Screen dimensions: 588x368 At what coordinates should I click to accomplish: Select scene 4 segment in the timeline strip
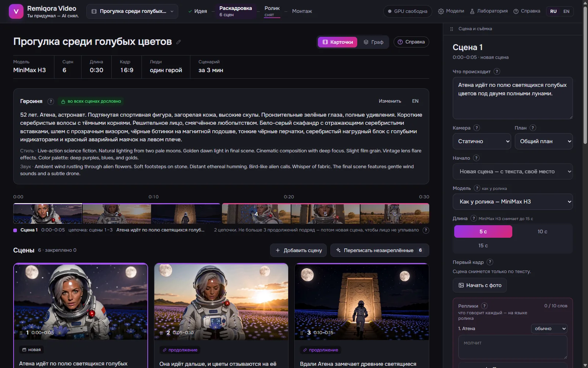pyautogui.click(x=256, y=214)
